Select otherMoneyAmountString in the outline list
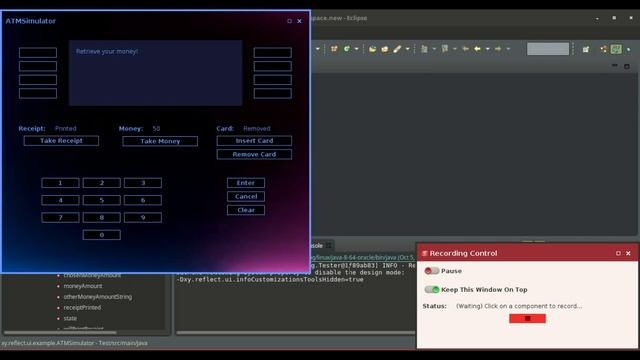The width and height of the screenshot is (640, 360). pyautogui.click(x=98, y=297)
